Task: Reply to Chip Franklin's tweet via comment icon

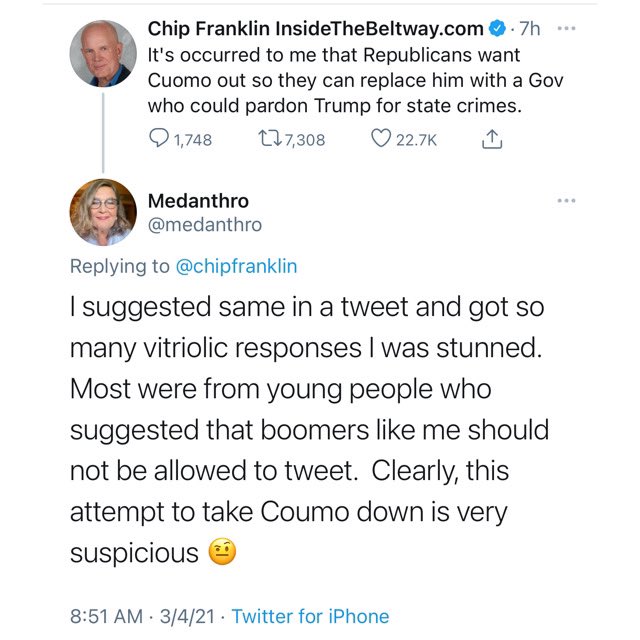Action: [x=159, y=140]
